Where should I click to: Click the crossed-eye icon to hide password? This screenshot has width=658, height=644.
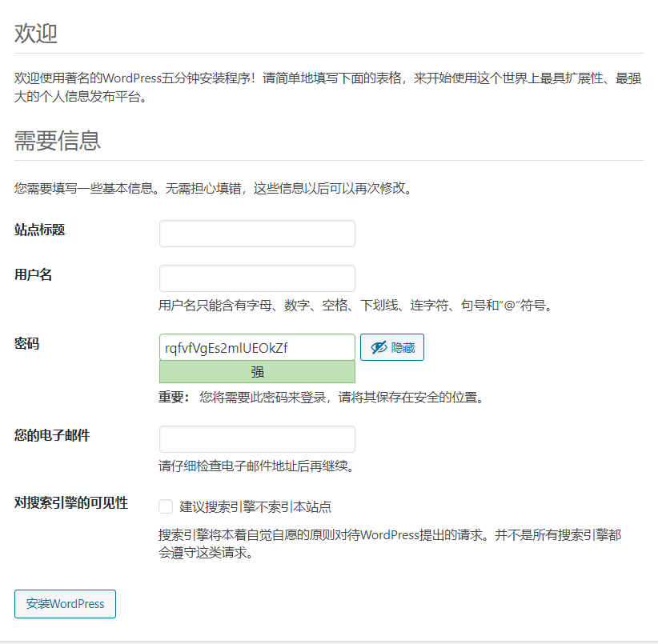point(379,347)
